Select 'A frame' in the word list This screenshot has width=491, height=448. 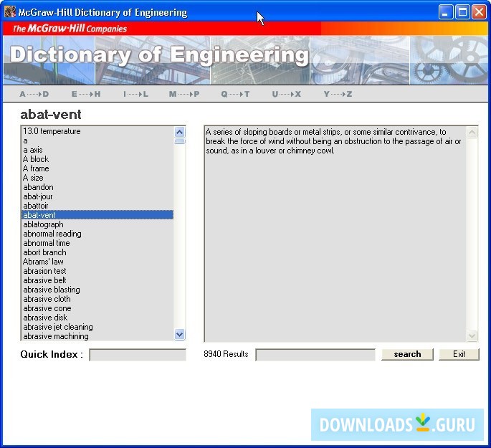[97, 168]
